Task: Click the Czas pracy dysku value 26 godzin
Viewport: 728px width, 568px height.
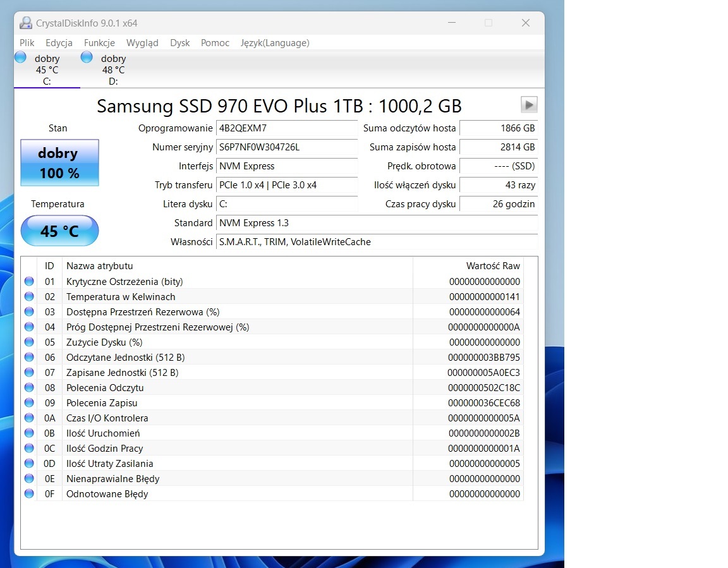Action: click(499, 203)
